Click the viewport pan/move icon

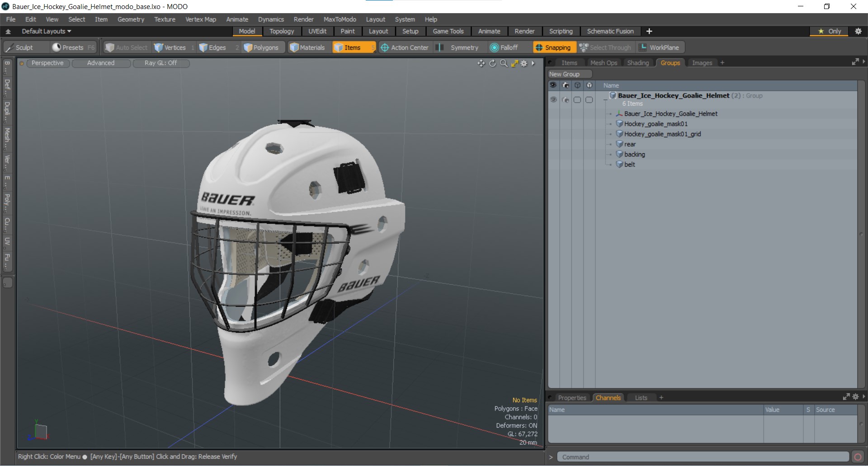481,63
